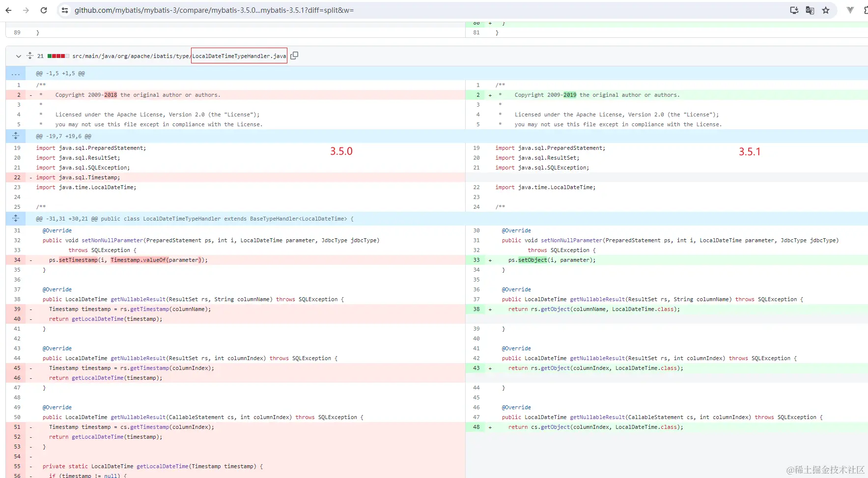Reload the GitHub compare page
The height and width of the screenshot is (478, 868).
pyautogui.click(x=44, y=10)
